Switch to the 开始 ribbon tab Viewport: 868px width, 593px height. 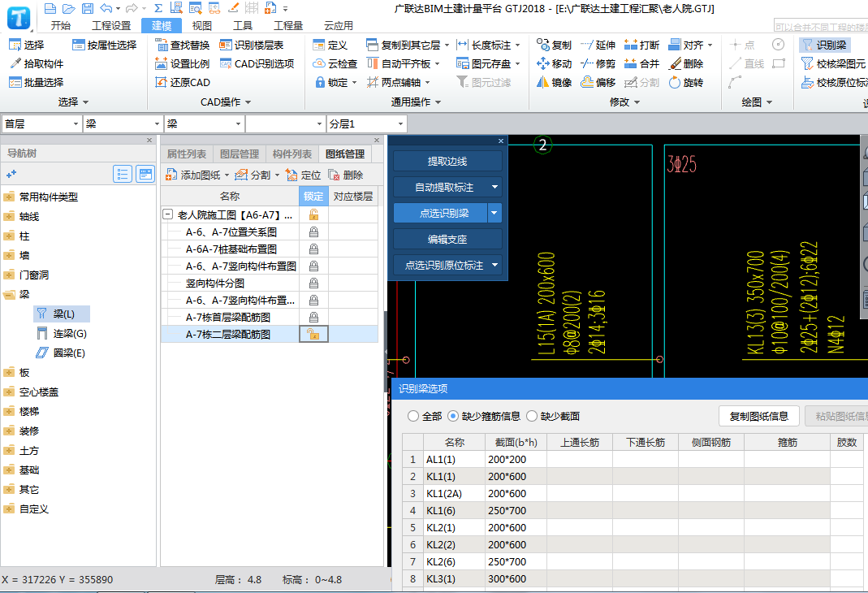(61, 25)
